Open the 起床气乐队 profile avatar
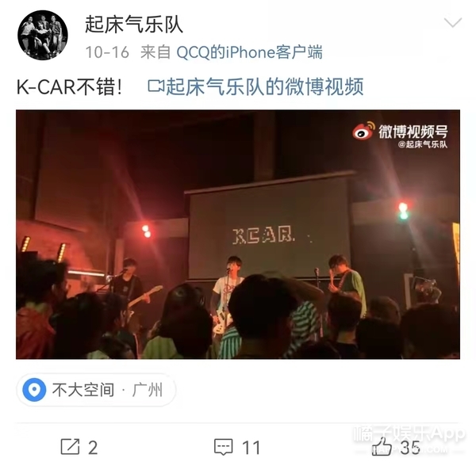Viewport: 476px width, 466px height. (43, 35)
